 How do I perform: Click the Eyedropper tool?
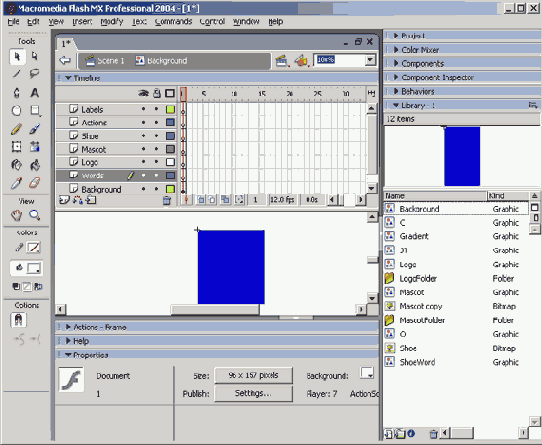(x=16, y=183)
